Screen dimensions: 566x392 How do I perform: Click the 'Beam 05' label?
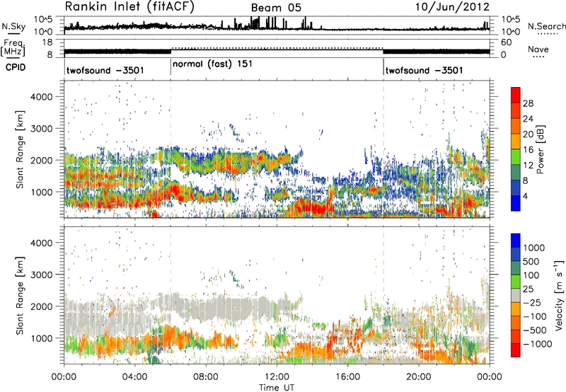(276, 8)
